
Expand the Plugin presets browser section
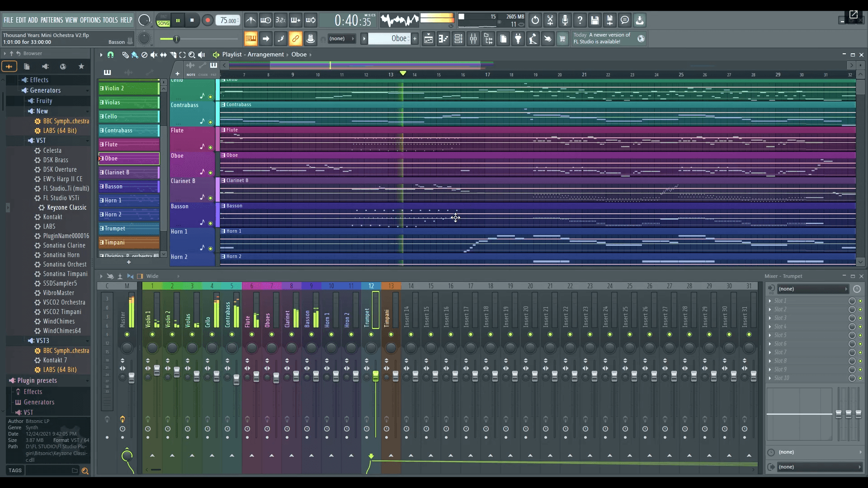pos(37,380)
